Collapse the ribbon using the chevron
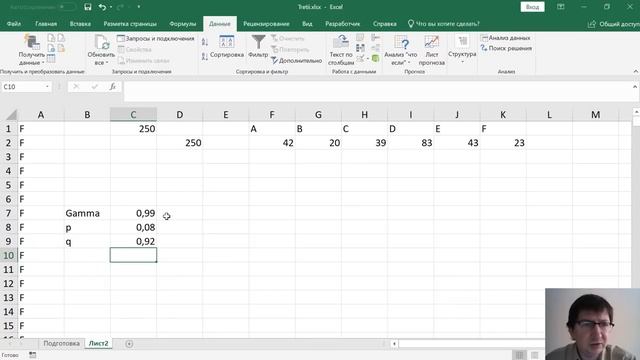This screenshot has height=360, width=640. 636,71
